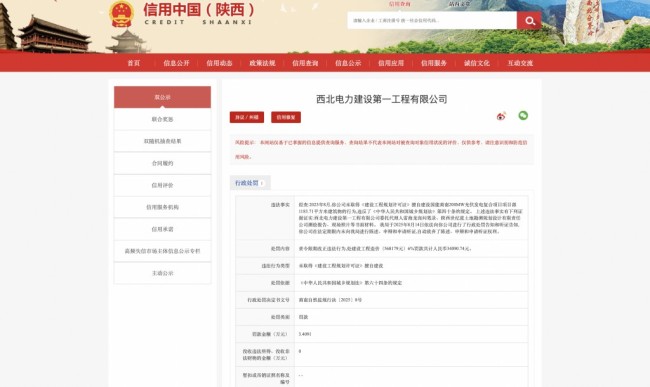650x387 pixels.
Task: Open the 互动交流 navigation item
Action: pyautogui.click(x=520, y=63)
